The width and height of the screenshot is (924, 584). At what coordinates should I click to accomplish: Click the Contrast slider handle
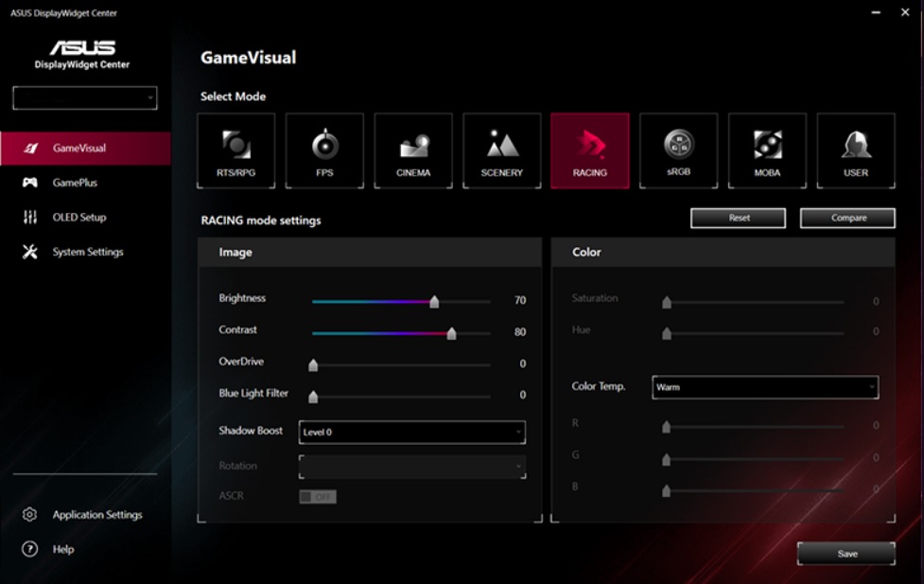click(x=451, y=333)
